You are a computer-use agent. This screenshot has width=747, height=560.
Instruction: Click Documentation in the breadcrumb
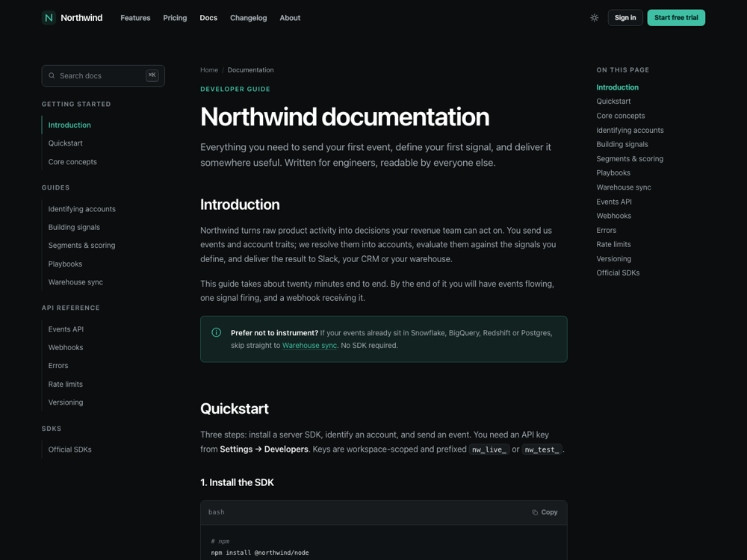(250, 70)
